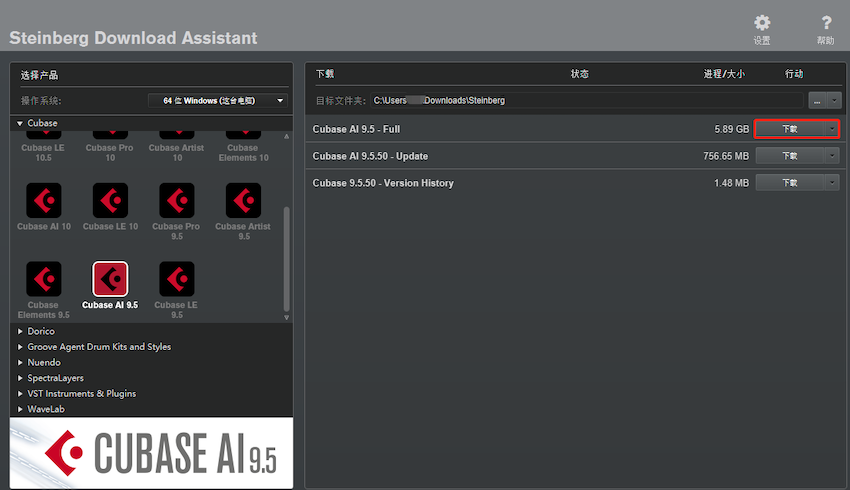The height and width of the screenshot is (490, 850).
Task: Expand the WaveLab category
Action: click(20, 409)
